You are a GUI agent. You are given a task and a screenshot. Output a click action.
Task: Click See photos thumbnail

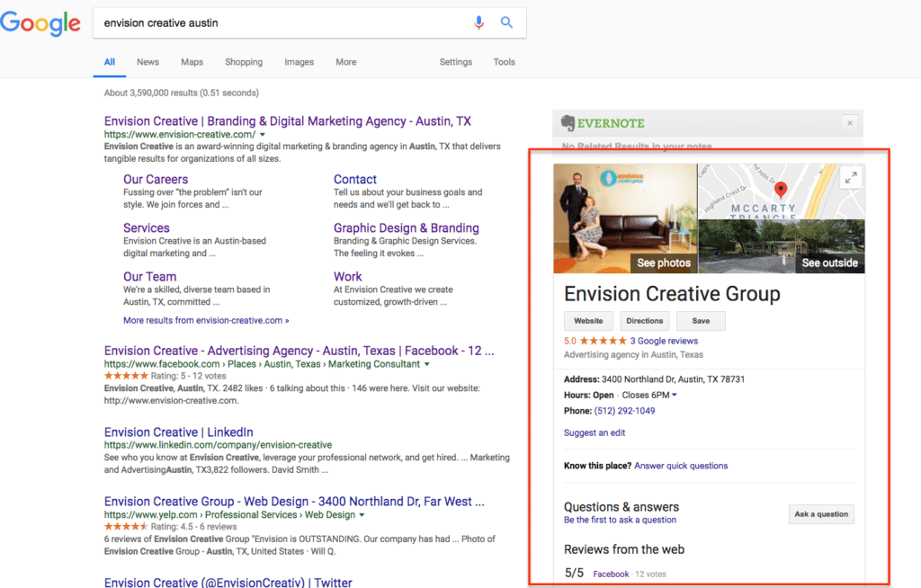625,218
